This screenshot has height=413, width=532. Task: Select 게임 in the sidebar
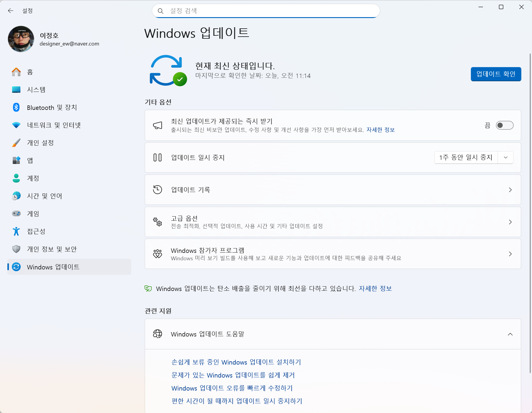pyautogui.click(x=69, y=214)
